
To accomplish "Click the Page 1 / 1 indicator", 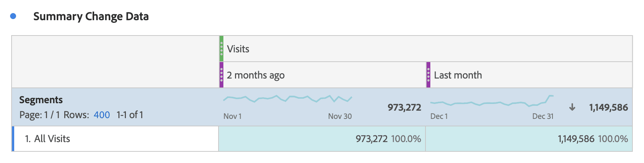I will pyautogui.click(x=40, y=115).
